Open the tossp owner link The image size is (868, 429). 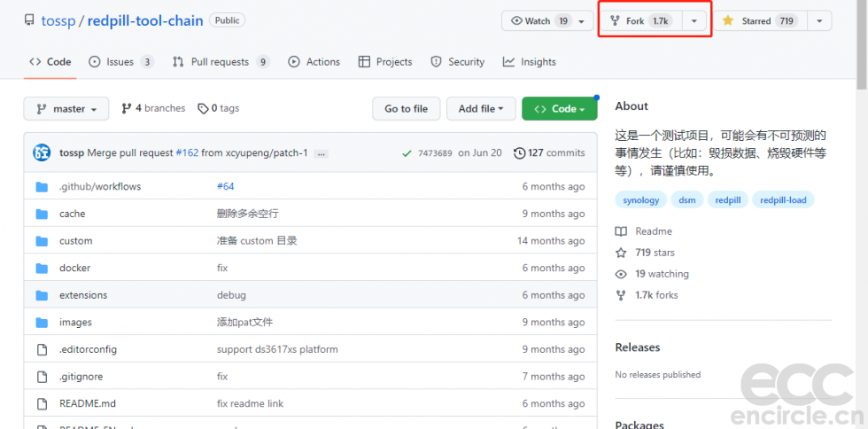58,21
